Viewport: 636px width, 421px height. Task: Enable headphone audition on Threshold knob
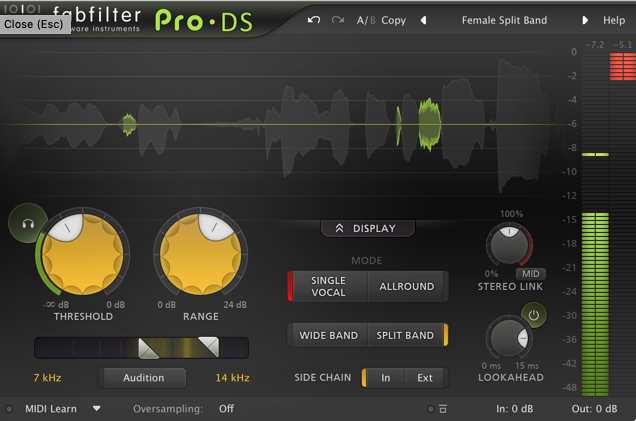28,223
